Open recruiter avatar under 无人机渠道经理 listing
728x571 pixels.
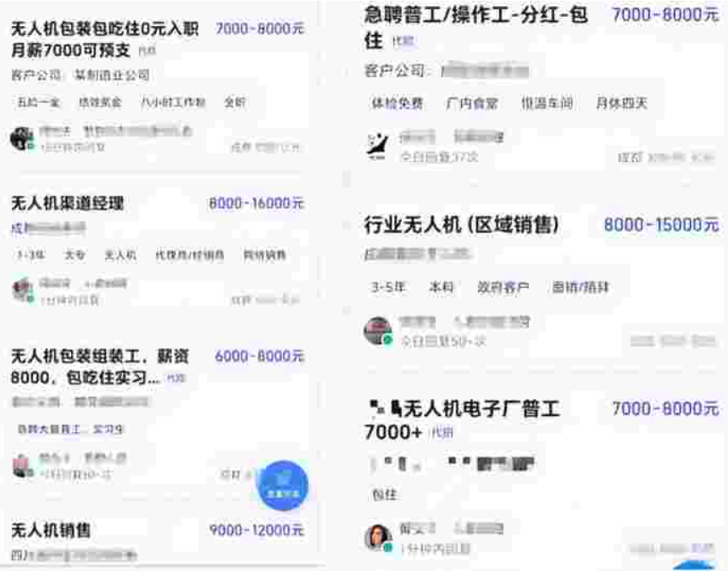point(22,291)
